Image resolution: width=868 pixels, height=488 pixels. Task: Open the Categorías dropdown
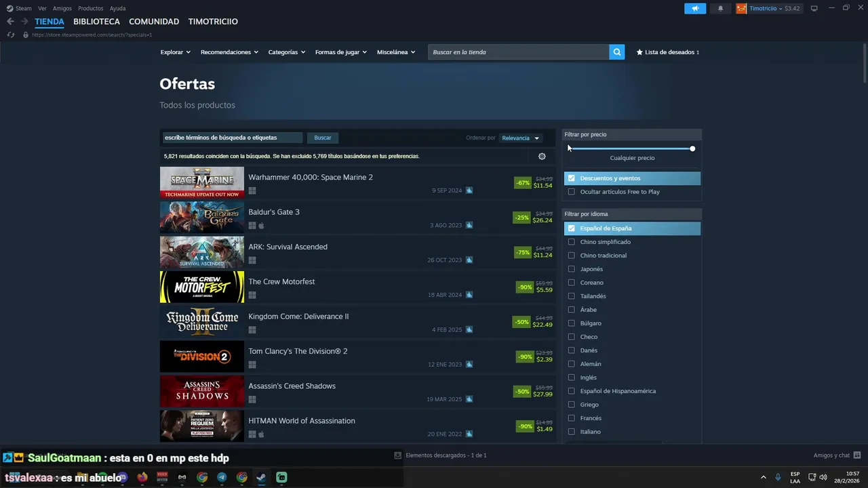coord(287,52)
